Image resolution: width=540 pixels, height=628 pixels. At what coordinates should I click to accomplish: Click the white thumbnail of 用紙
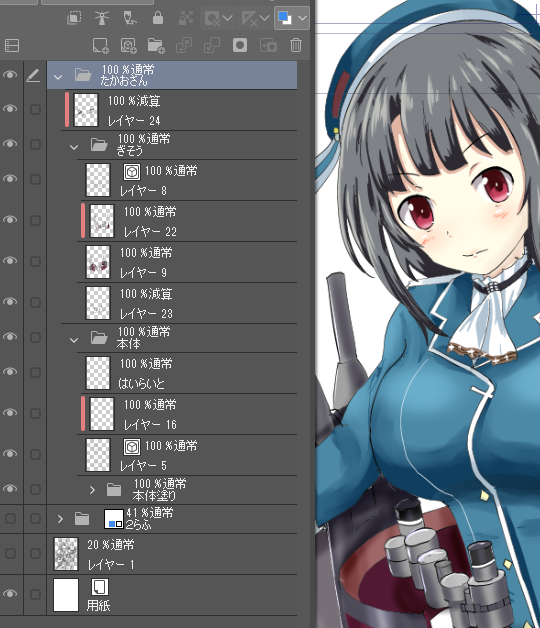pos(66,595)
